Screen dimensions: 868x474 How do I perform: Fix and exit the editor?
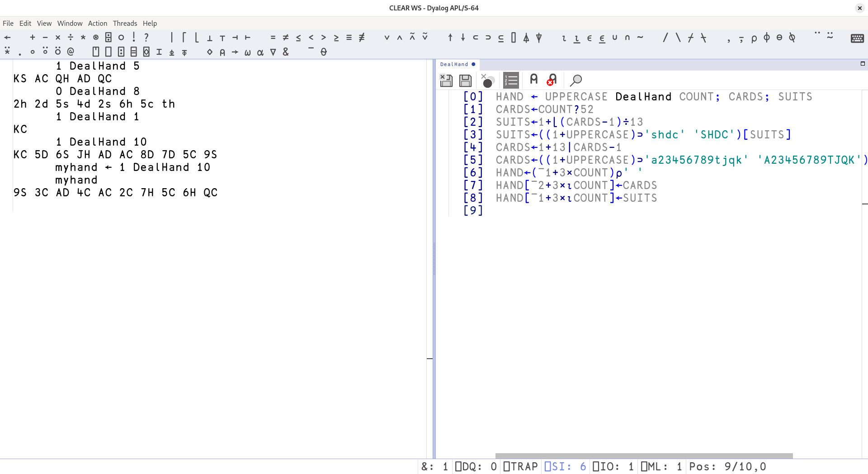point(447,81)
